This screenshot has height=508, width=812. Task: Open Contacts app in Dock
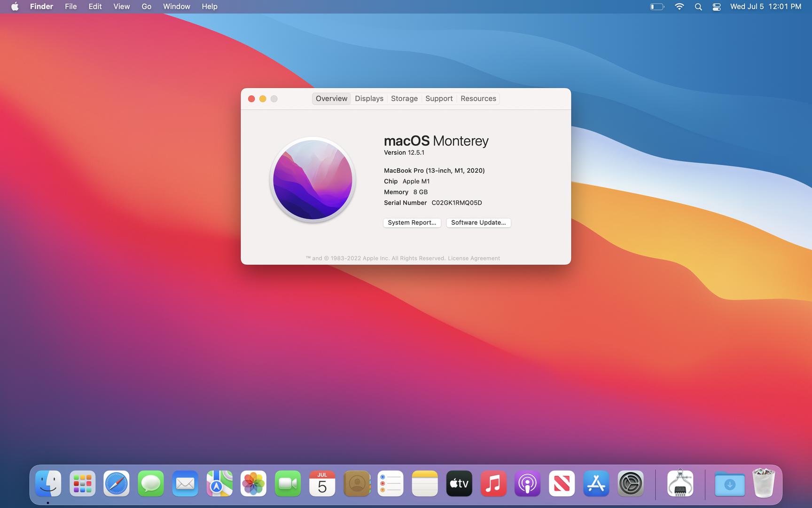[x=357, y=483]
